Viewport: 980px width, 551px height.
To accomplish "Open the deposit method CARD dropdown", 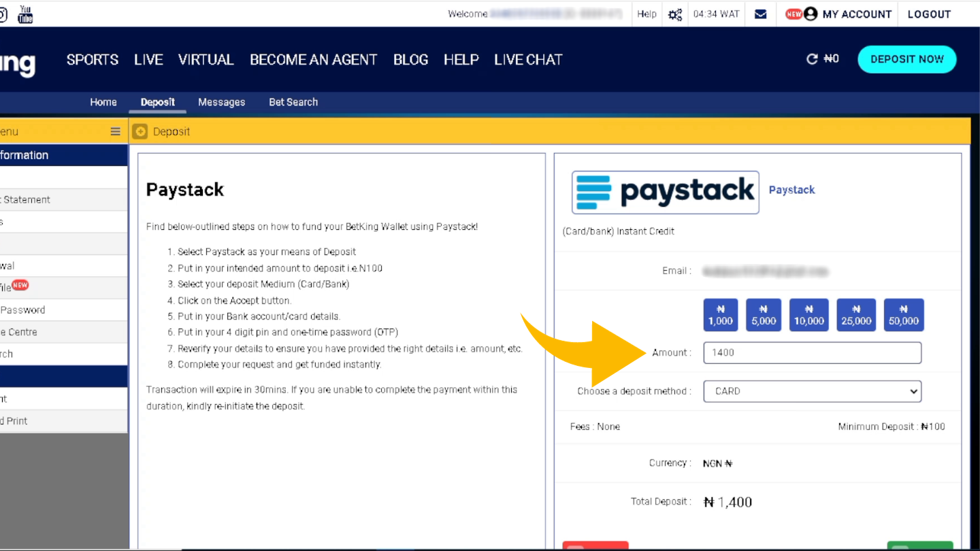I will pyautogui.click(x=813, y=391).
